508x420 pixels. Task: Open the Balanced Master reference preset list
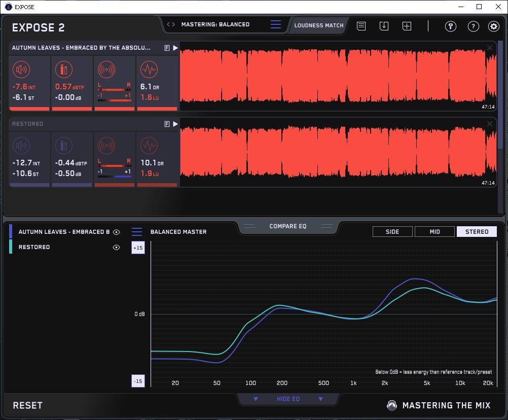tap(137, 232)
